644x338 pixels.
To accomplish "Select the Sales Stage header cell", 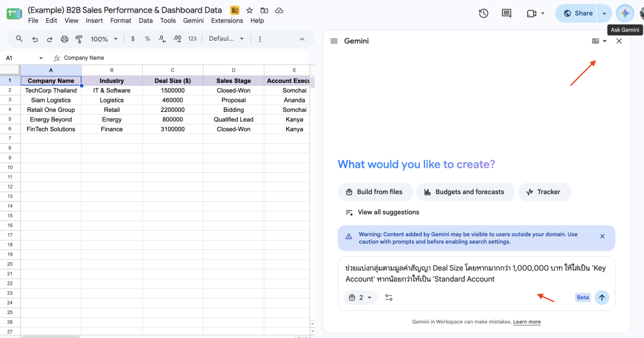I will [233, 81].
